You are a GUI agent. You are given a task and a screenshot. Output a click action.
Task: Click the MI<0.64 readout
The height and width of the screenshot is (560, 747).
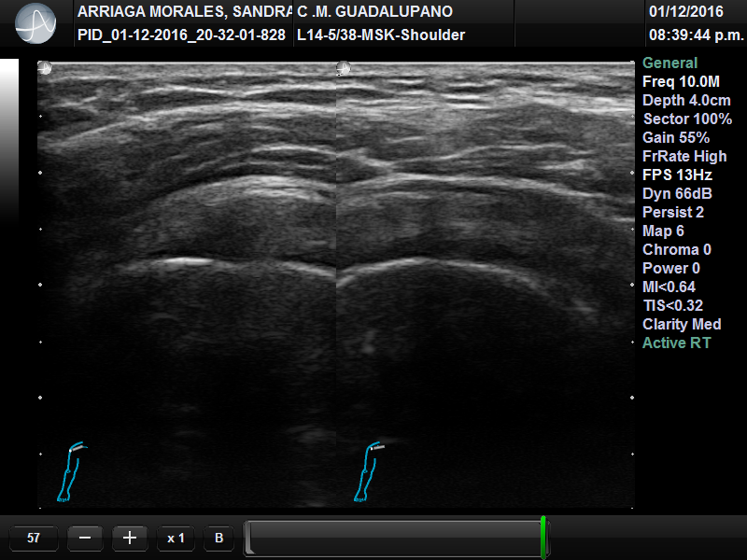(x=669, y=287)
